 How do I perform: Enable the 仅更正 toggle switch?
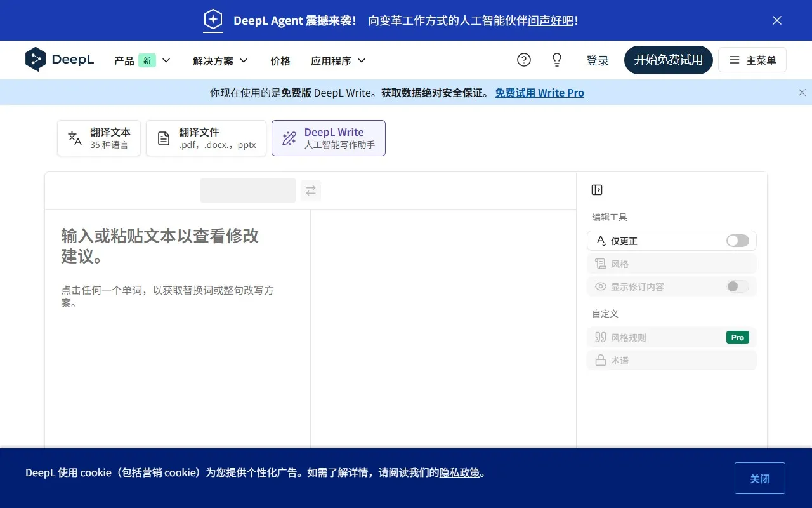tap(737, 241)
